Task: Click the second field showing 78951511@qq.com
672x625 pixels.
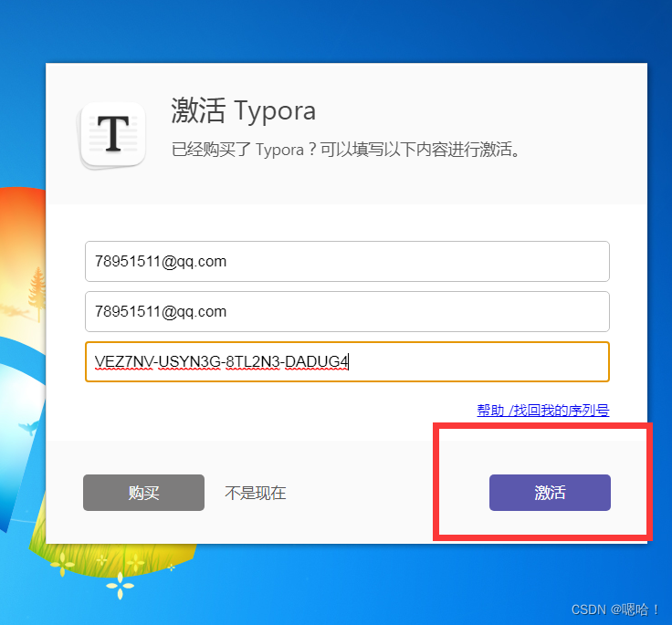Action: point(347,311)
